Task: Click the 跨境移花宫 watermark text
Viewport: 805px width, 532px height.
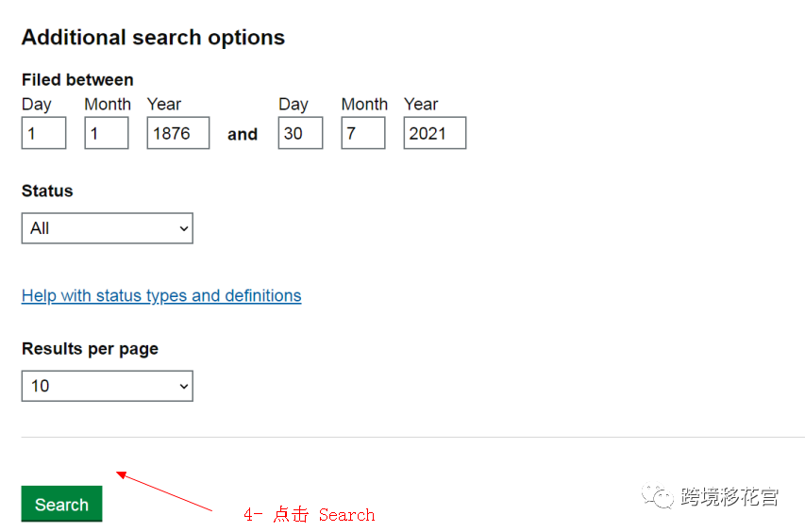Action: 730,496
